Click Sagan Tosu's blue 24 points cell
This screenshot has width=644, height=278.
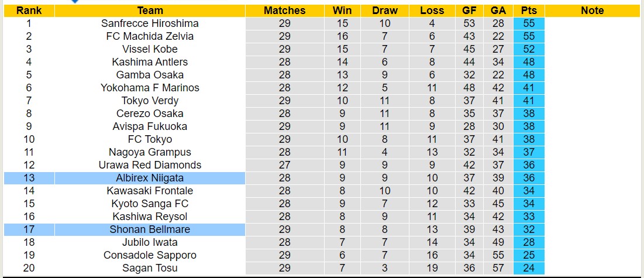coord(529,268)
